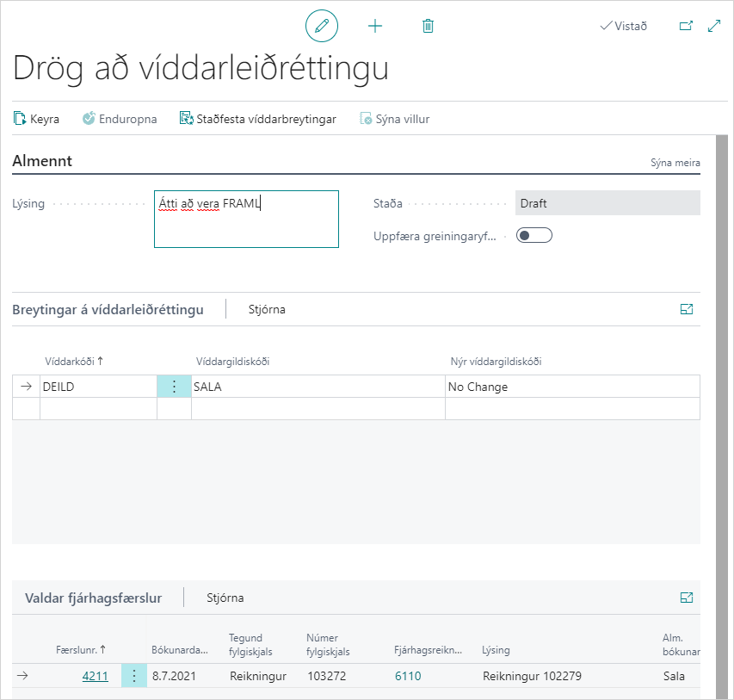Expand Valdar fjárhagsfærslur section to full view
Image resolution: width=734 pixels, height=700 pixels.
click(687, 598)
